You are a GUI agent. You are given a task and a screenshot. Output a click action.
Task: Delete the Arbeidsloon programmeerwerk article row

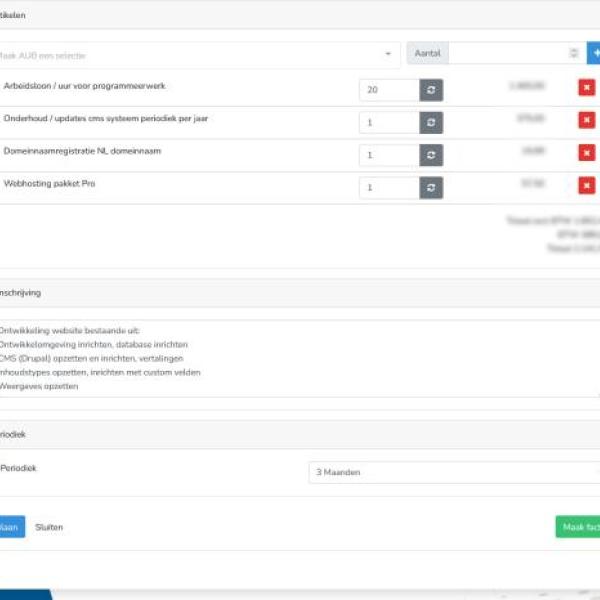coord(586,88)
